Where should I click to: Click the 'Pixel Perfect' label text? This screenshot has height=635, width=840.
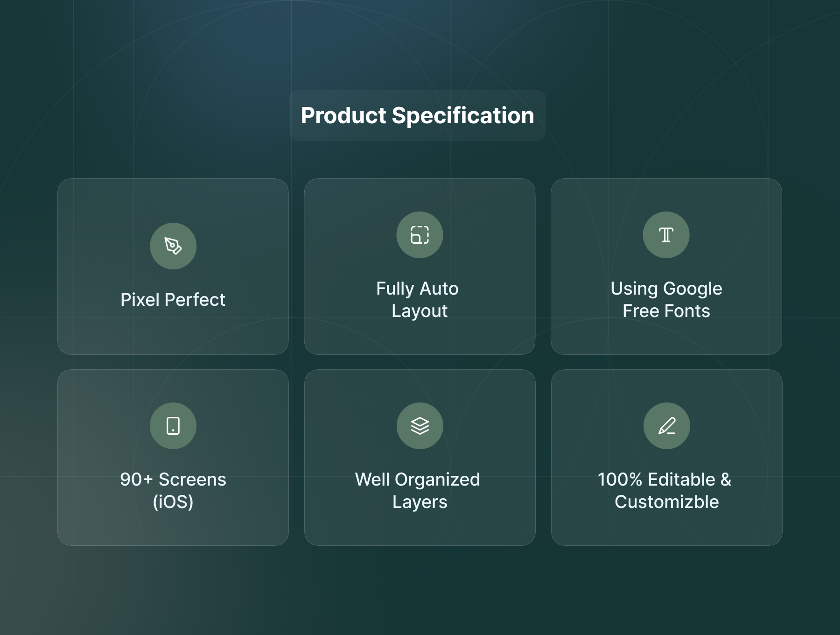(x=173, y=300)
